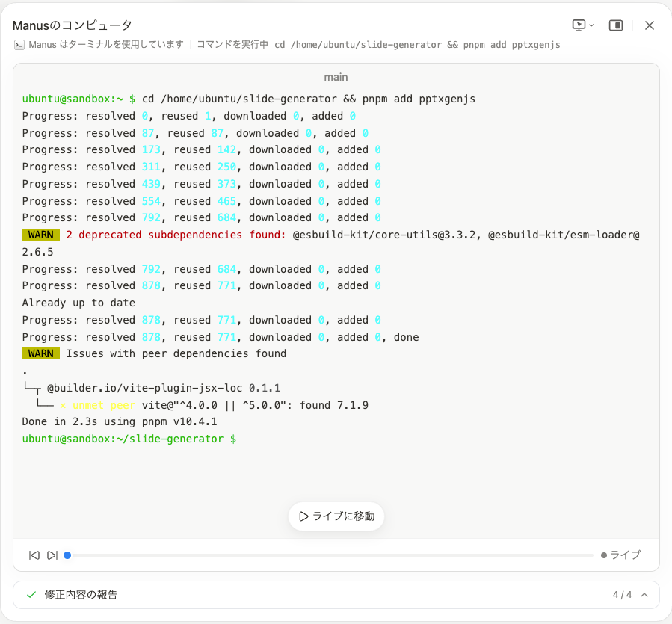Skip to the next step in the playback
672x624 pixels.
click(x=52, y=555)
